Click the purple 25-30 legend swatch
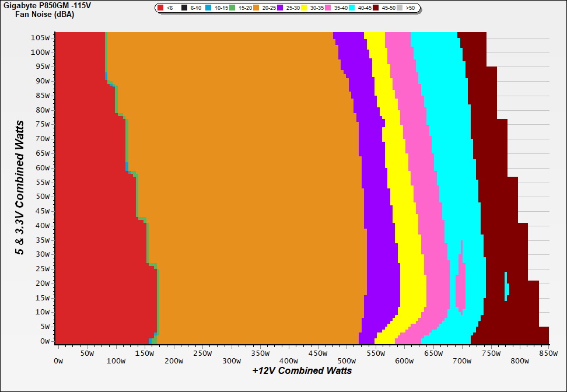Image resolution: width=567 pixels, height=392 pixels. (x=281, y=8)
